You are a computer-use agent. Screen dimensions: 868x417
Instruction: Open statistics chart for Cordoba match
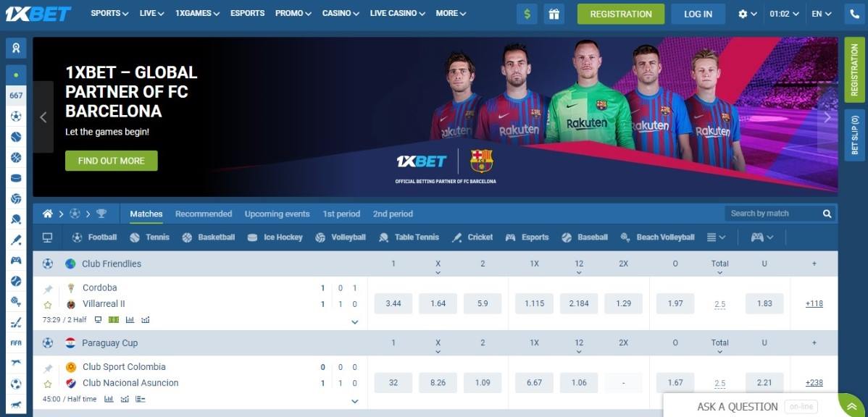(x=130, y=320)
